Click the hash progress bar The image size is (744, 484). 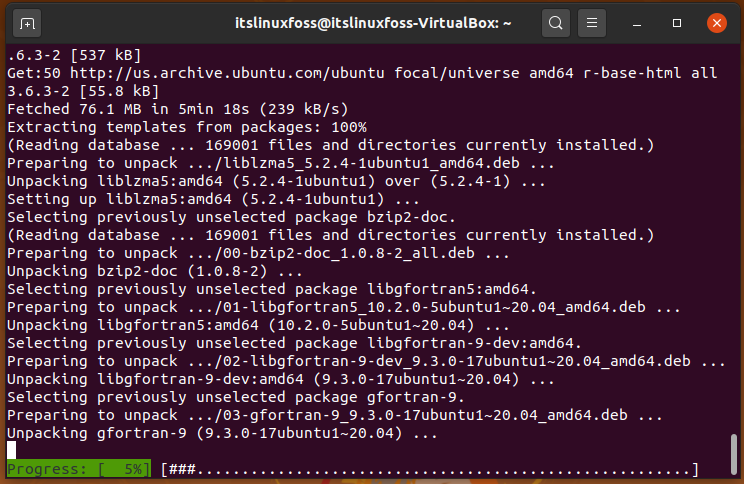coord(429,469)
